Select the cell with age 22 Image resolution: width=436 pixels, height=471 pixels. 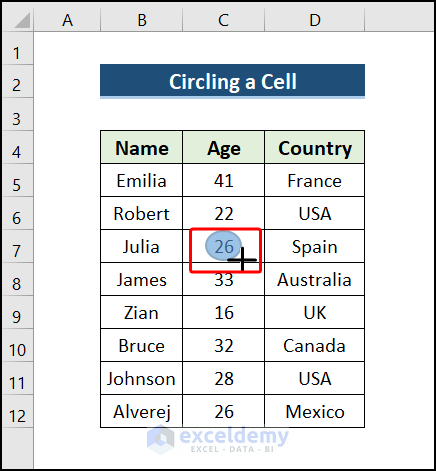pos(223,213)
